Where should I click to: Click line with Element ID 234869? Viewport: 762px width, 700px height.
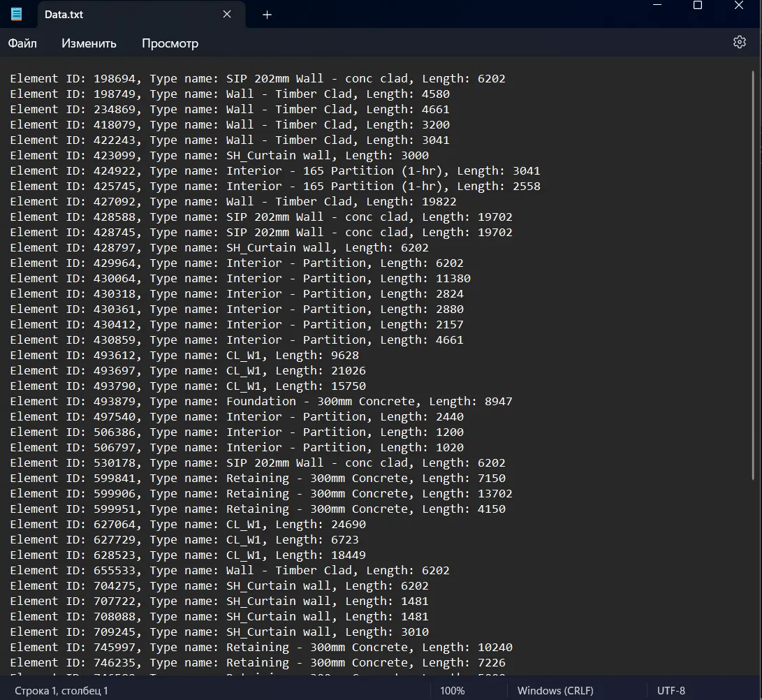[x=230, y=110]
